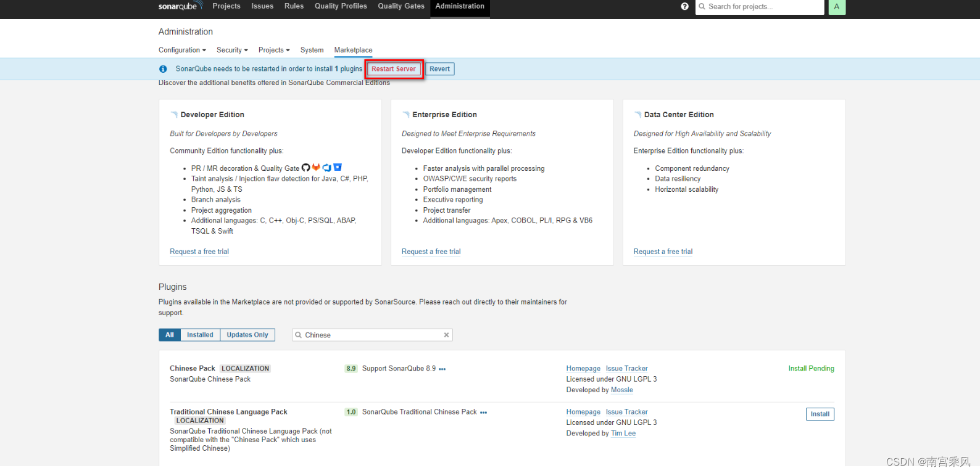Click the Plugins section heading
This screenshot has width=980, height=473.
pos(172,287)
